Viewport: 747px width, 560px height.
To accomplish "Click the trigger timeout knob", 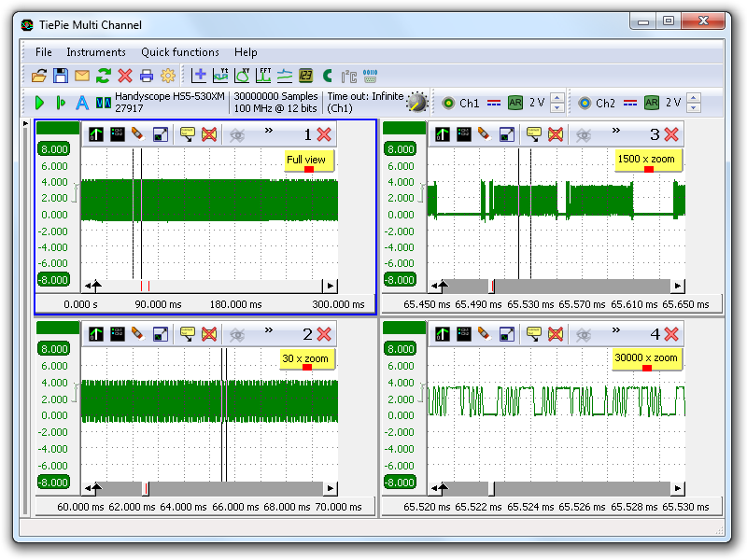I will [416, 103].
